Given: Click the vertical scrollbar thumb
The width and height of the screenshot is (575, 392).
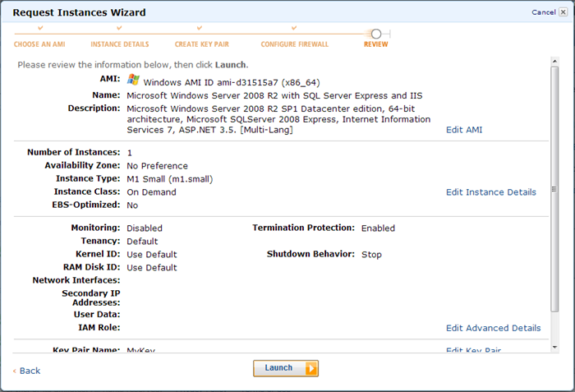Looking at the screenshot, I should (554, 189).
